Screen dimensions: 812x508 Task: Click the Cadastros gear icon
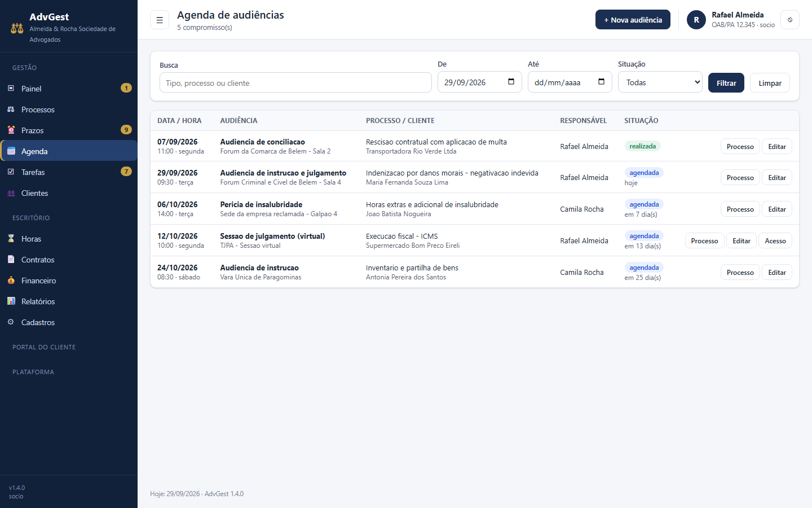tap(11, 322)
